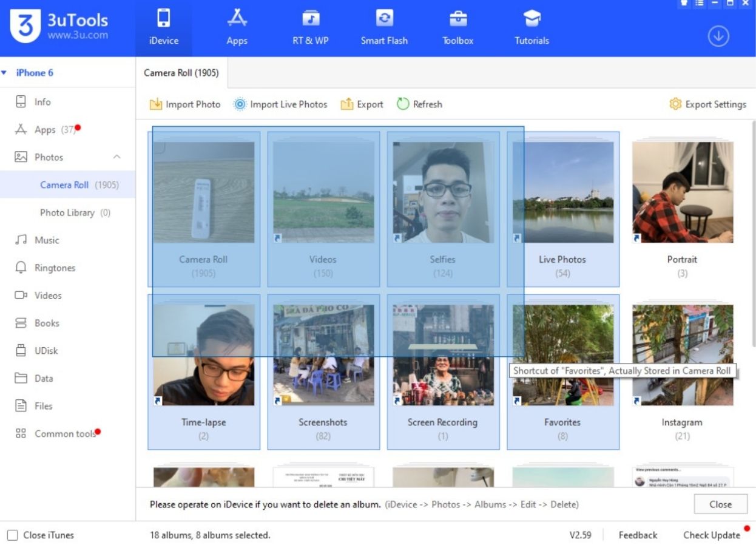Image resolution: width=756 pixels, height=545 pixels.
Task: Open Export Settings
Action: point(707,104)
